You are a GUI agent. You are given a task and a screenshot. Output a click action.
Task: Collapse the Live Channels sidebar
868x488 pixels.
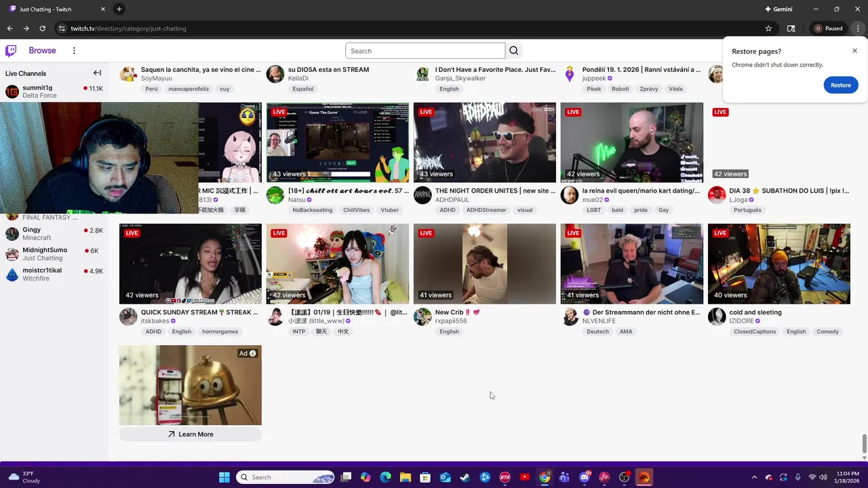[x=97, y=73]
